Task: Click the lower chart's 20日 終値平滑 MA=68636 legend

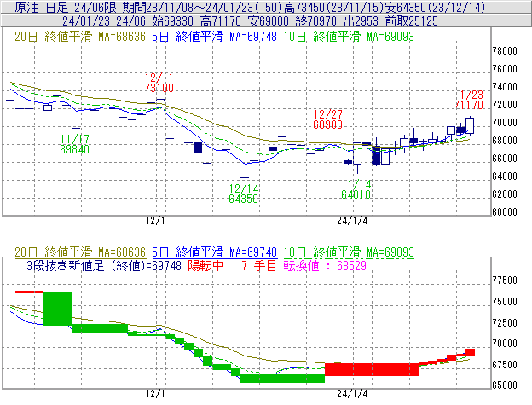Action: click(80, 252)
